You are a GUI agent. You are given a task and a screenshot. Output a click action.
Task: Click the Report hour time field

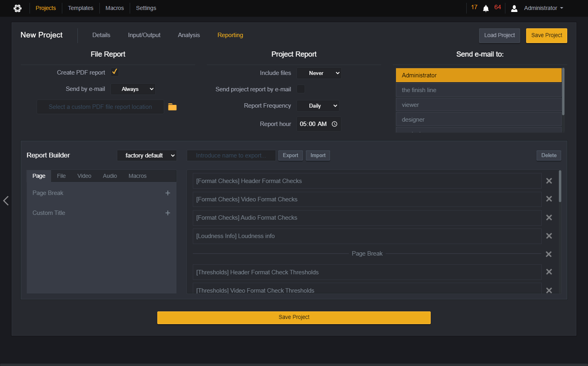click(x=319, y=124)
